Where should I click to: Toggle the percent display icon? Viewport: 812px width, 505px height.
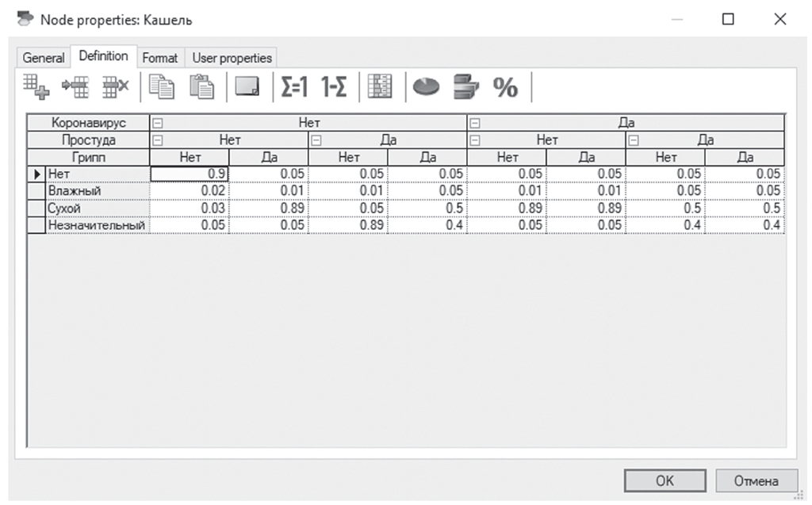505,86
